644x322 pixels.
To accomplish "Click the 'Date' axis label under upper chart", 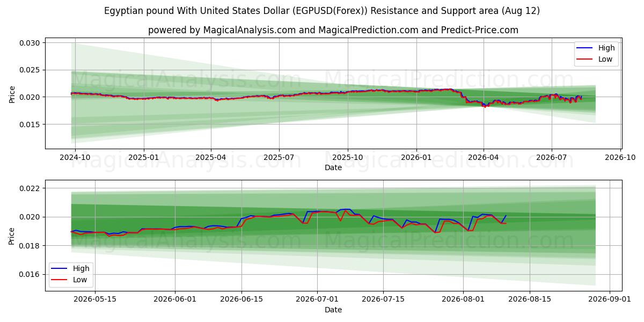I will click(333, 168).
